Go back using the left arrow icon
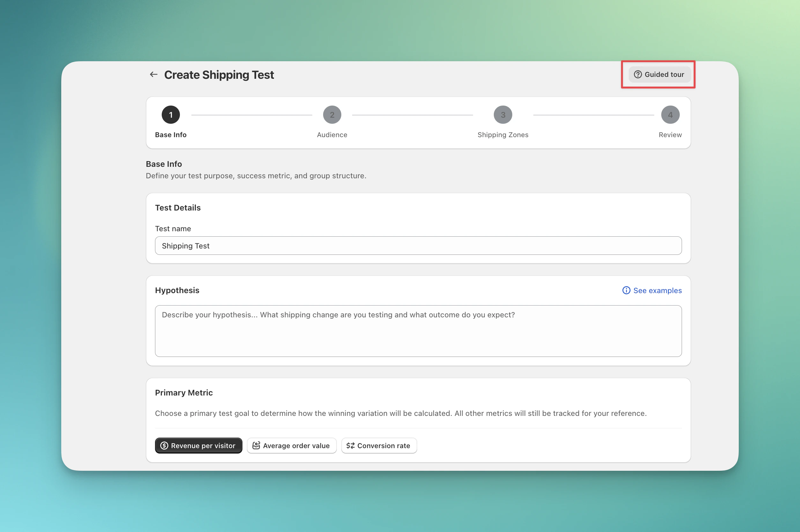 (x=154, y=74)
